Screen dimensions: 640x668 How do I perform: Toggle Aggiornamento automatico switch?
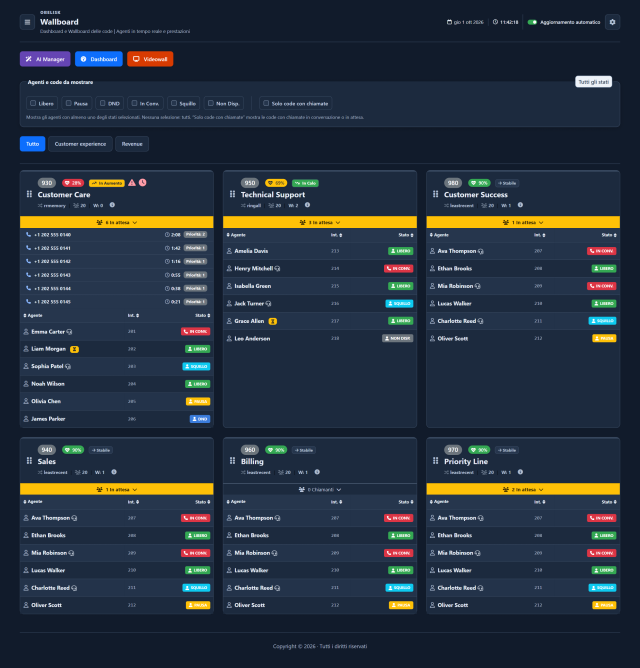pyautogui.click(x=532, y=22)
